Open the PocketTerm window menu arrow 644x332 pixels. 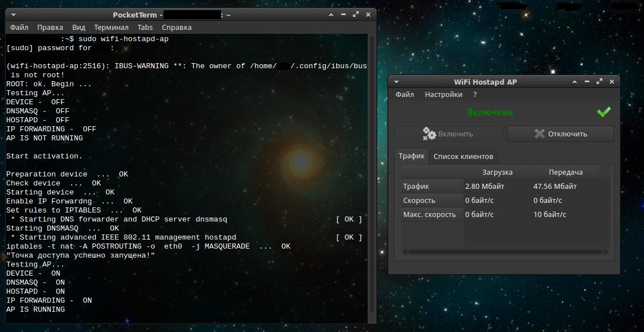pyautogui.click(x=14, y=15)
